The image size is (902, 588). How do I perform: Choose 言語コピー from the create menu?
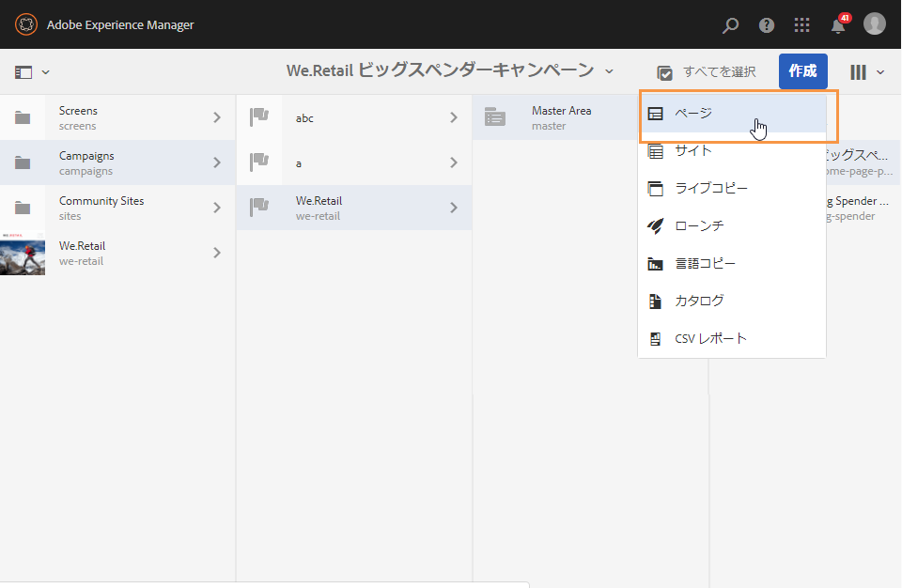coord(732,264)
